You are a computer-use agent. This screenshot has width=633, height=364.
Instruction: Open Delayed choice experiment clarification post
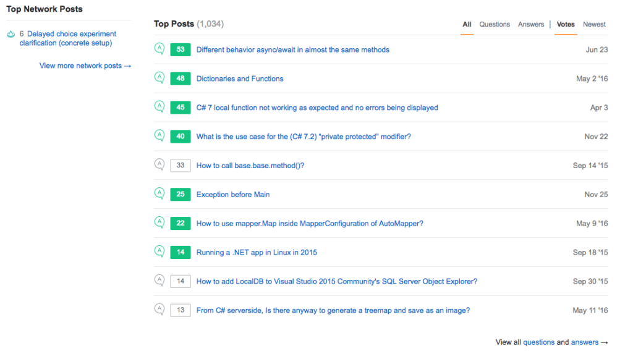68,38
